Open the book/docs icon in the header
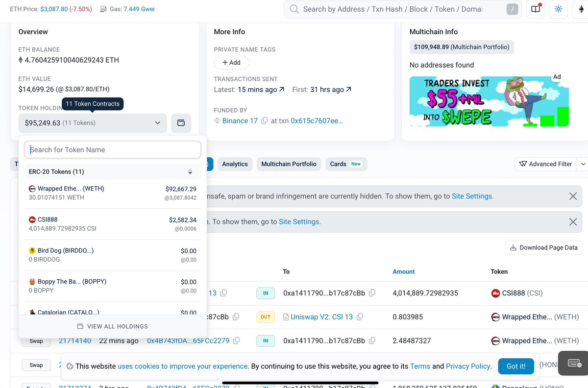The image size is (588, 388). click(536, 9)
